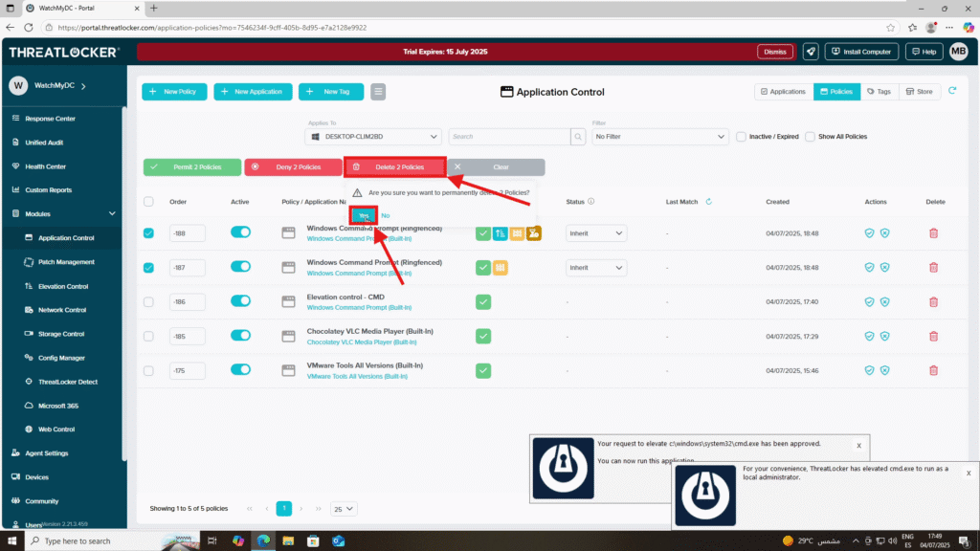This screenshot has width=980, height=551.
Task: Confirm deletion by clicking Yes
Action: pyautogui.click(x=364, y=215)
